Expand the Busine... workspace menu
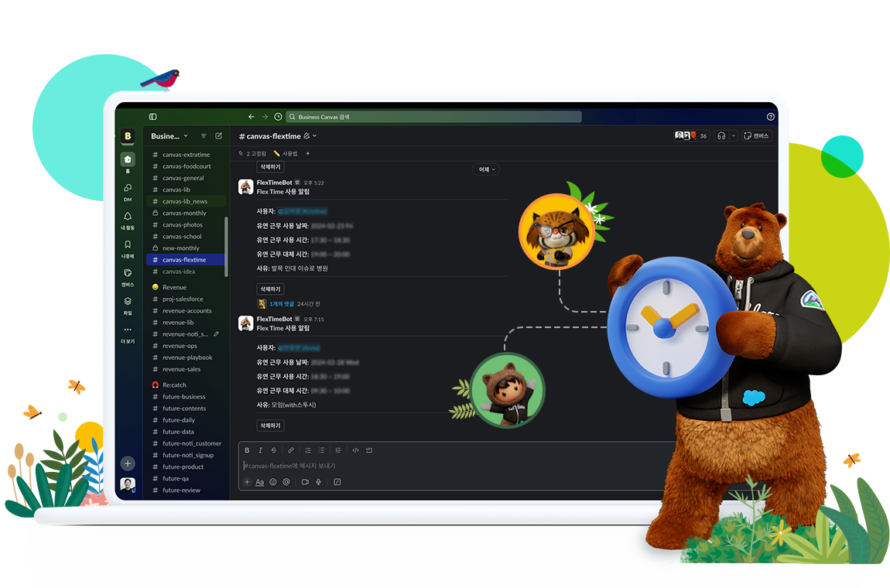Viewport: 890px width, 588px height. (x=169, y=135)
